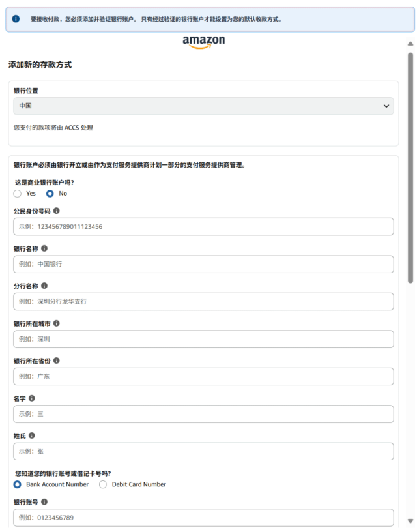
Task: Click the 分行名称 input field
Action: tap(203, 301)
